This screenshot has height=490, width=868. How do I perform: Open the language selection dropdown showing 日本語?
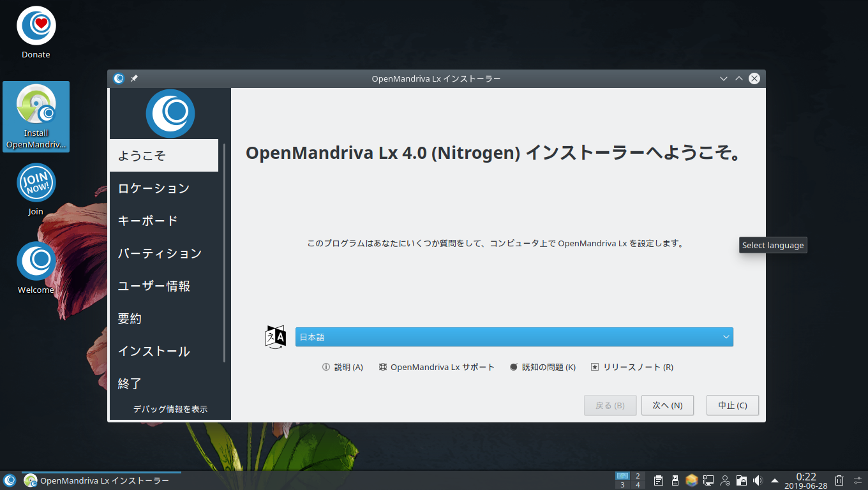[514, 337]
